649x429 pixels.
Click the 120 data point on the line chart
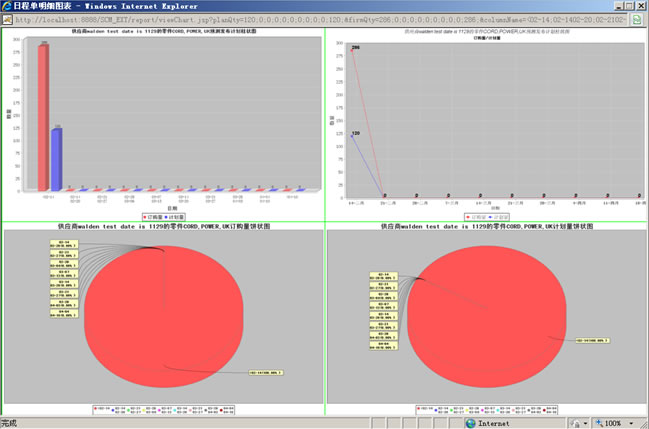(354, 135)
